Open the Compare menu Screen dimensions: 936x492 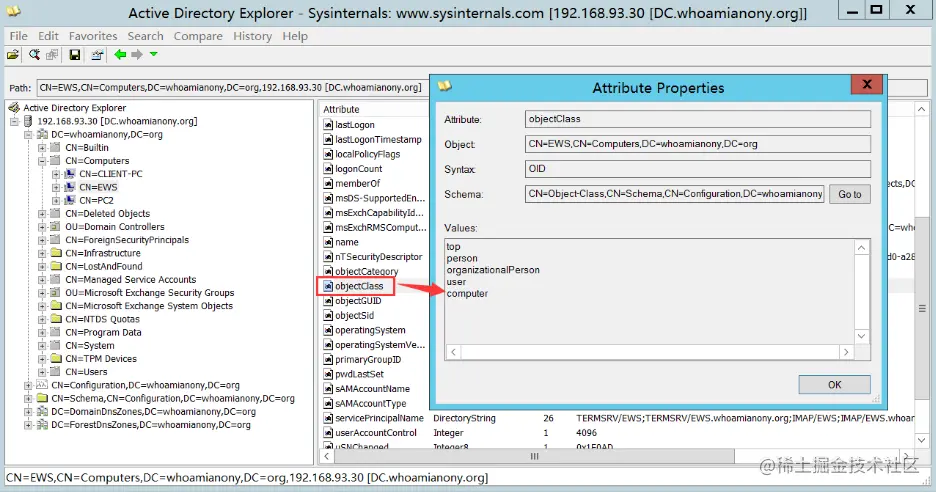point(198,36)
